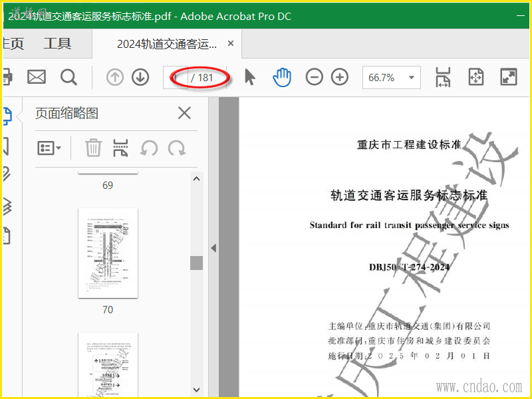The height and width of the screenshot is (399, 532).
Task: Close the 页面缩略图 panel
Action: click(x=185, y=113)
